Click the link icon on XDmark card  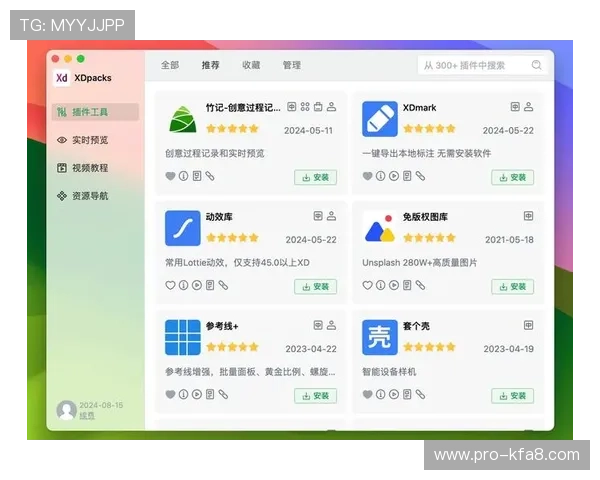click(x=420, y=176)
